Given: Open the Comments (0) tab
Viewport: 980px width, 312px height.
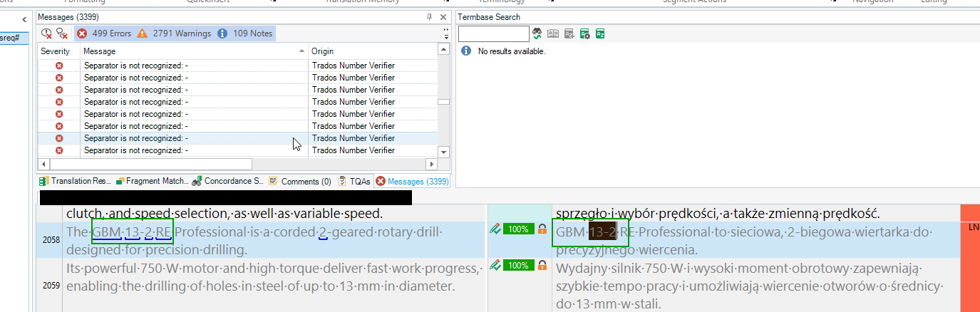Looking at the screenshot, I should click(x=301, y=182).
